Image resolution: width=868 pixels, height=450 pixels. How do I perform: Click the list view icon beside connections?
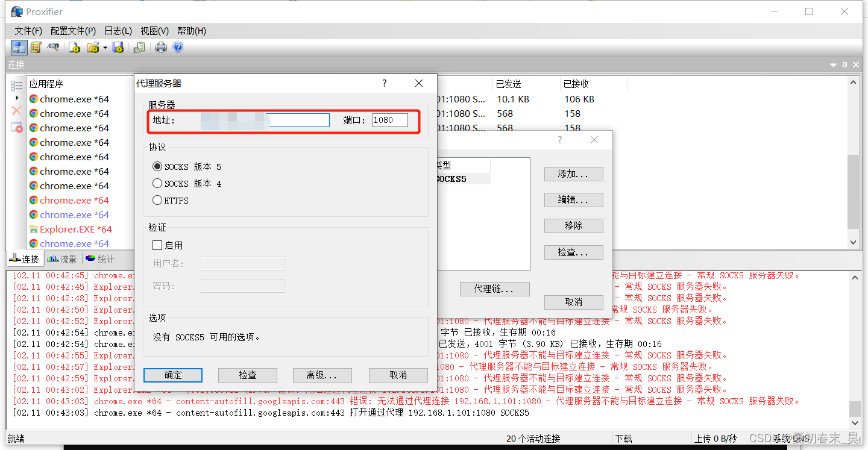(x=17, y=86)
